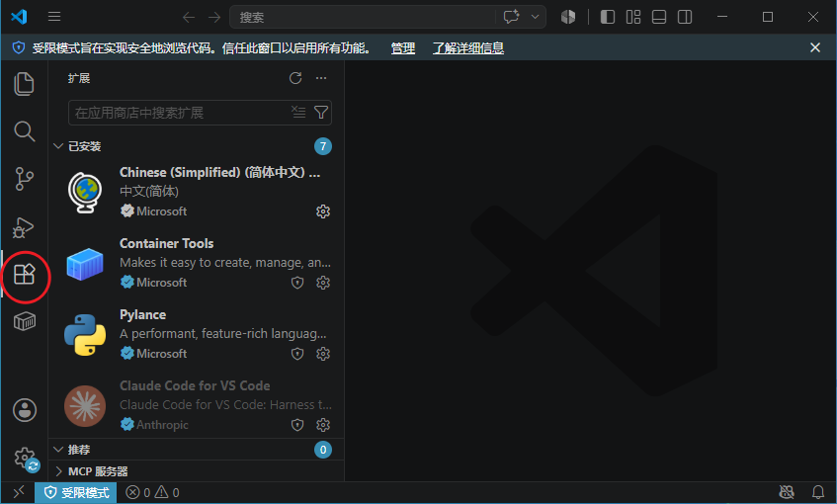Viewport: 837px width, 504px height.
Task: Select Claude Code for VS Code extension
Action: tap(197, 405)
